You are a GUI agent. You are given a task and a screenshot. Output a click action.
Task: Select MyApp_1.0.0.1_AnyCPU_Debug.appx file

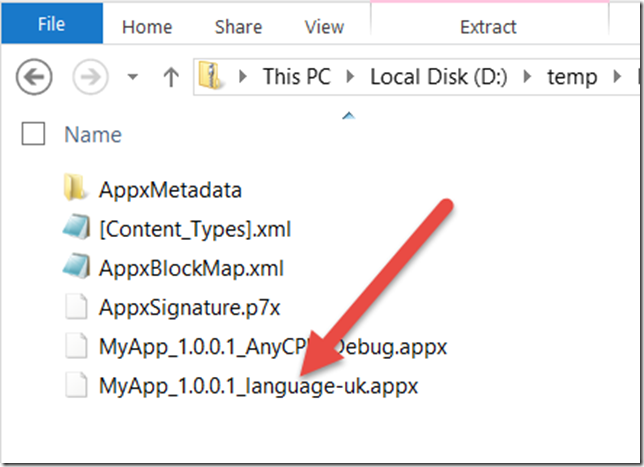click(273, 347)
